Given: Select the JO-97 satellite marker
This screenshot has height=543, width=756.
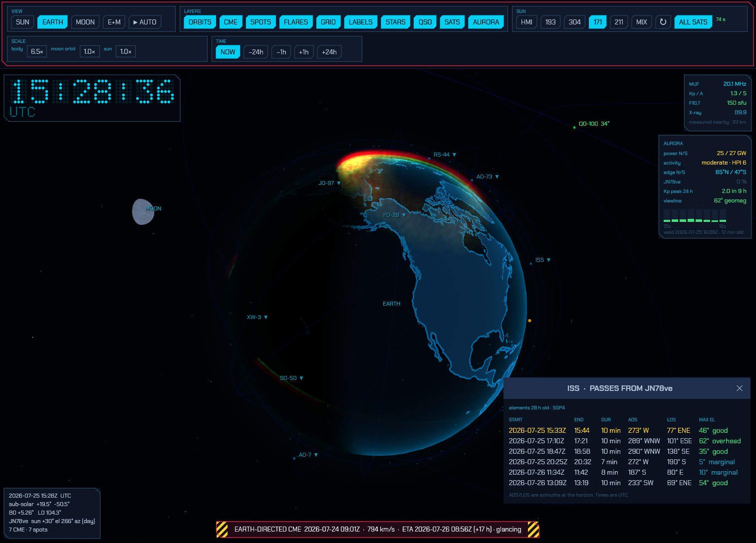Looking at the screenshot, I should (x=329, y=183).
